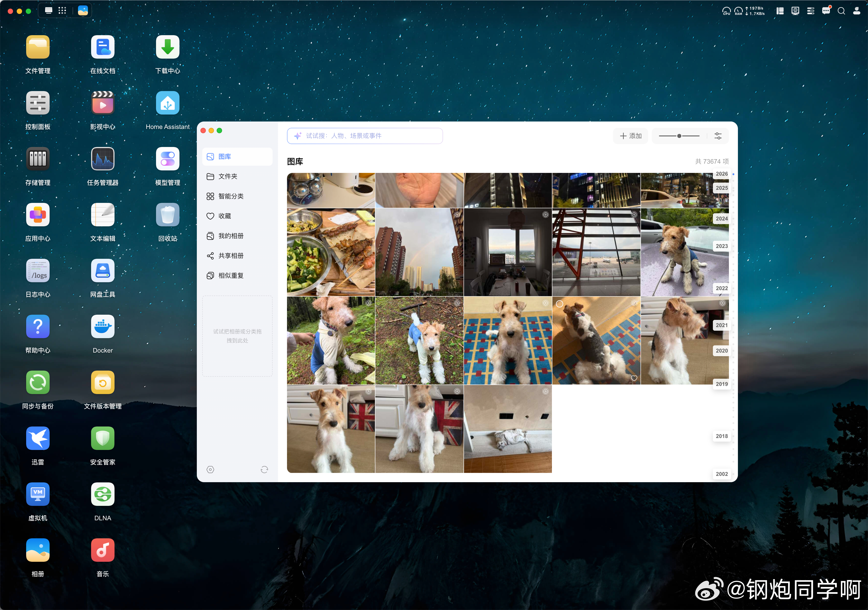Click the photo library settings gear icon
The width and height of the screenshot is (868, 610).
coord(211,469)
